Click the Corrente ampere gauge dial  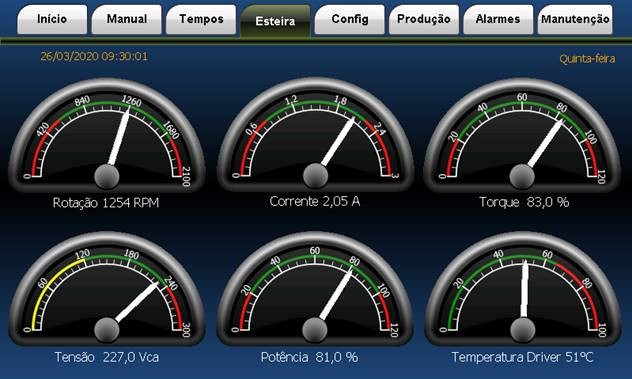pos(315,135)
